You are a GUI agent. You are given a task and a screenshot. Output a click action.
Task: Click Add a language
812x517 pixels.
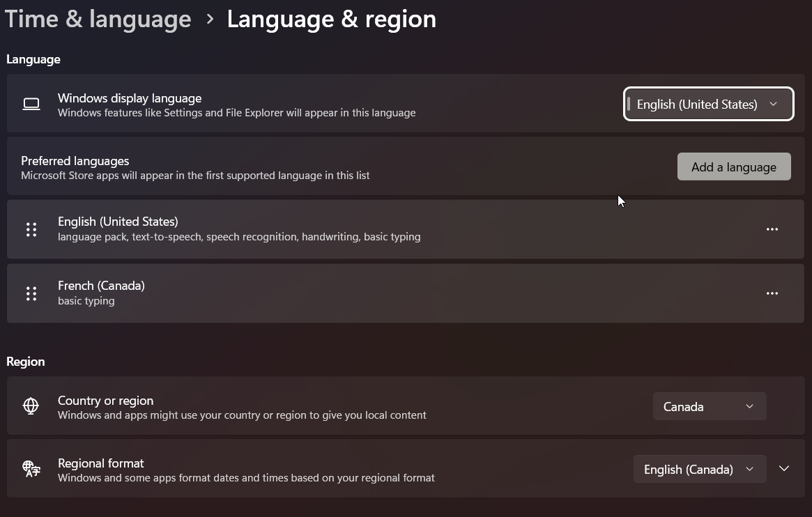pos(733,167)
